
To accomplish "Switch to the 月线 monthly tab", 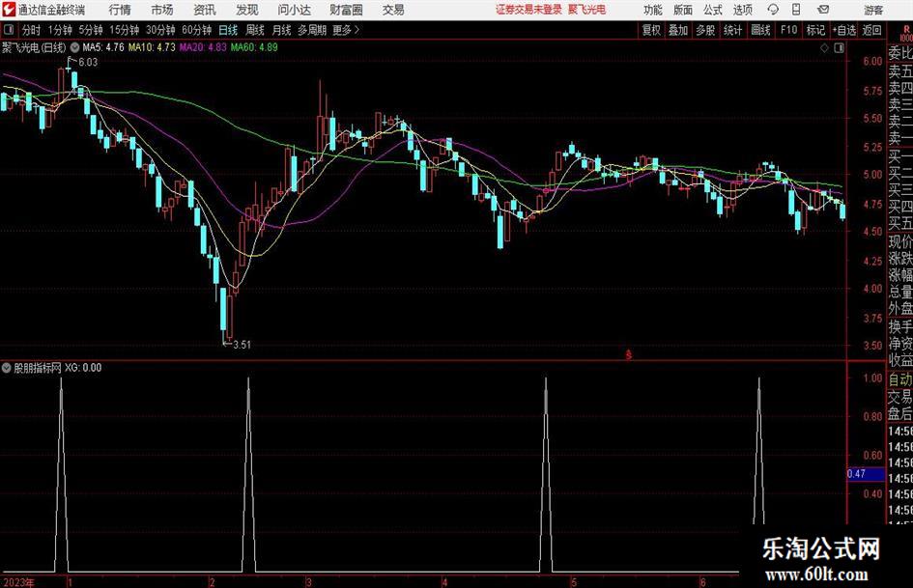I will click(x=281, y=30).
